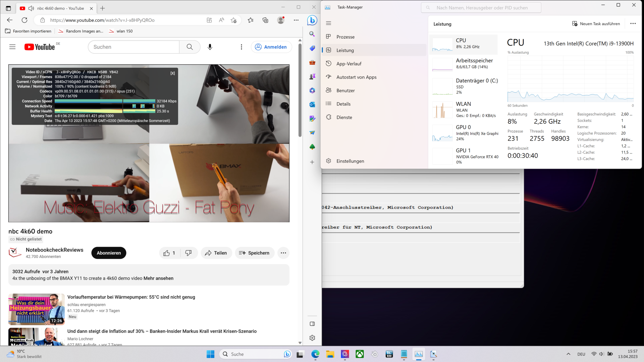Click the YouTube logo
The image size is (644, 362).
click(40, 47)
